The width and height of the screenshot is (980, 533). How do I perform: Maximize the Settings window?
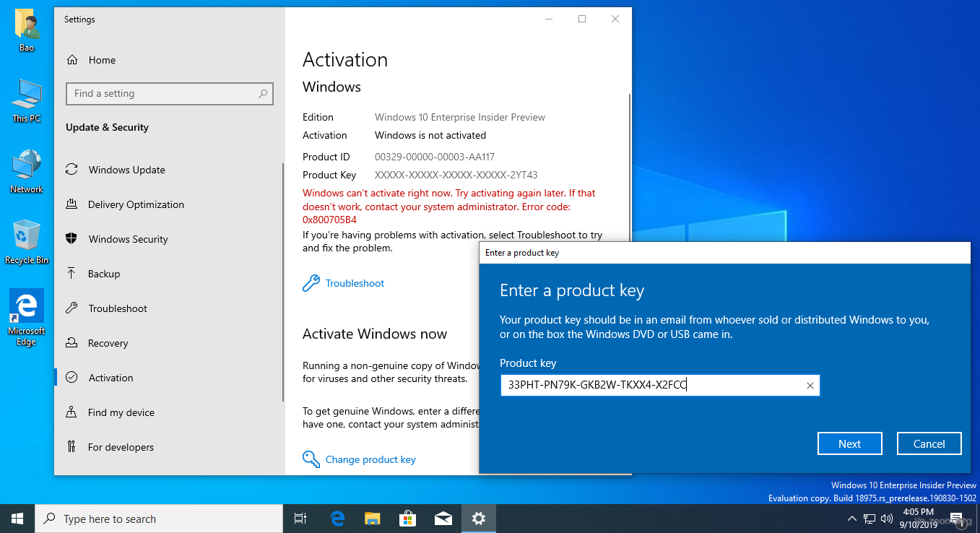click(x=582, y=19)
